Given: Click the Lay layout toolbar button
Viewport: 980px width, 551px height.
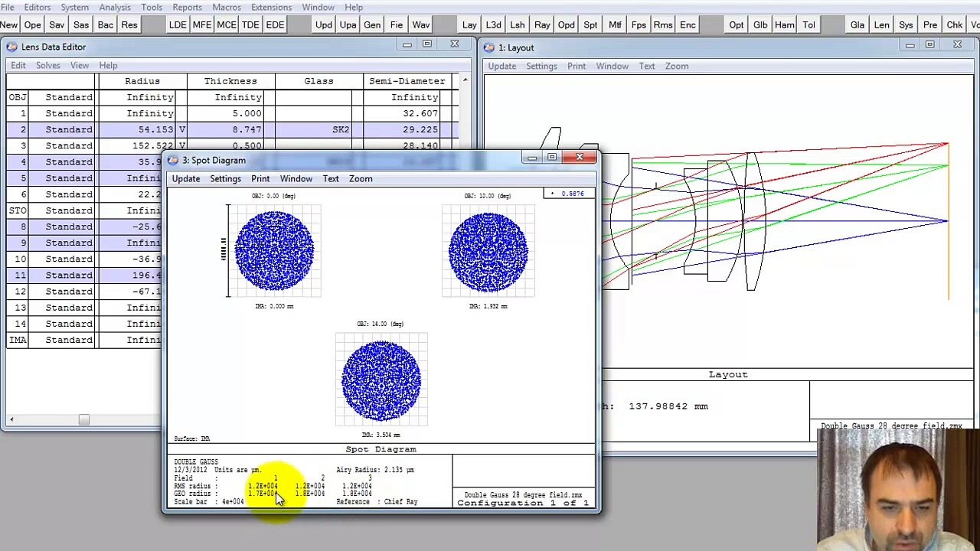Looking at the screenshot, I should tap(469, 24).
